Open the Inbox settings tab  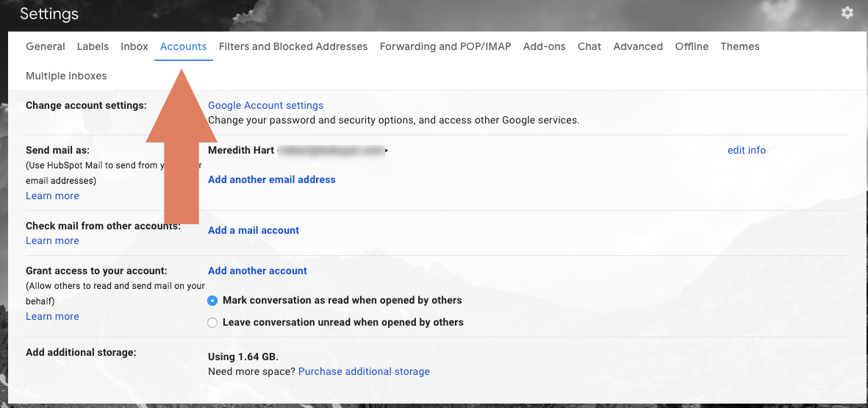pyautogui.click(x=134, y=46)
